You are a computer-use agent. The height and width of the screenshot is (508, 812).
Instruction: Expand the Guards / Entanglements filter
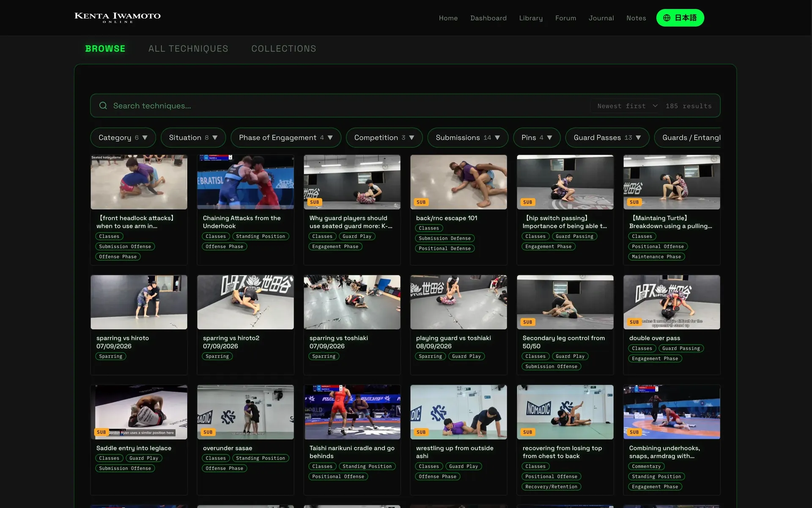(x=688, y=138)
